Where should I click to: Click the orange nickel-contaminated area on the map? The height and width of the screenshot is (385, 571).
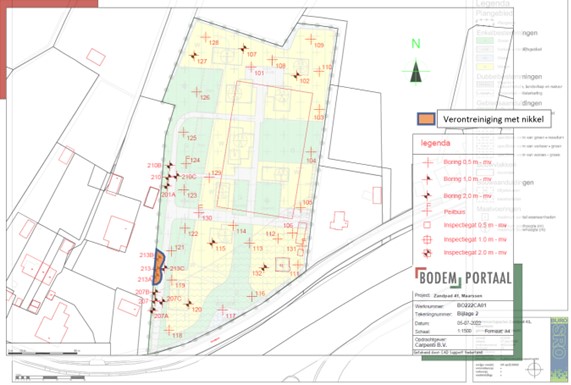158,267
